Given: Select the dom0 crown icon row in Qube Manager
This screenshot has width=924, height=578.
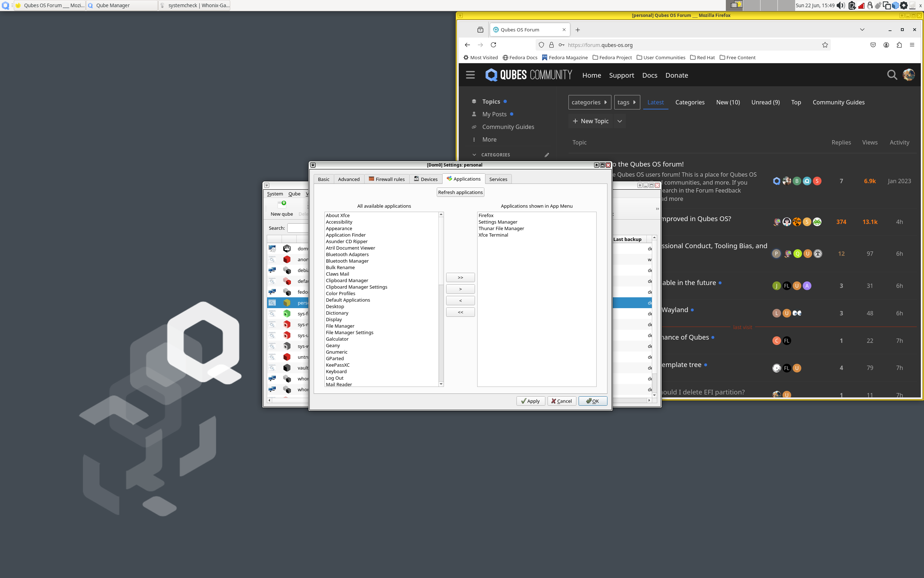Looking at the screenshot, I should tap(287, 249).
